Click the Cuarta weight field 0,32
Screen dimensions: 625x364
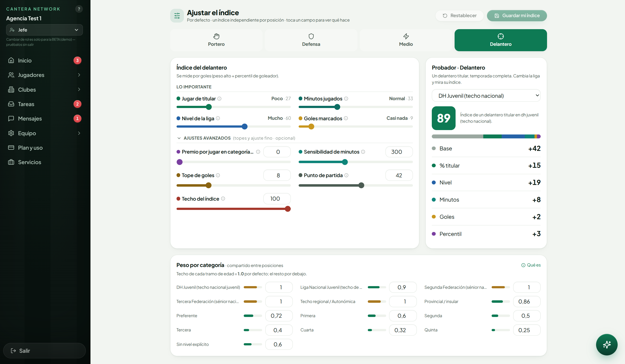(403, 330)
